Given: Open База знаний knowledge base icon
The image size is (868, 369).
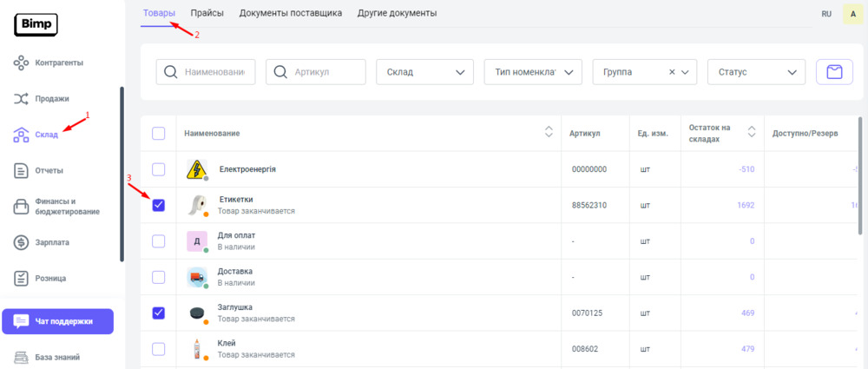Looking at the screenshot, I should click(22, 357).
